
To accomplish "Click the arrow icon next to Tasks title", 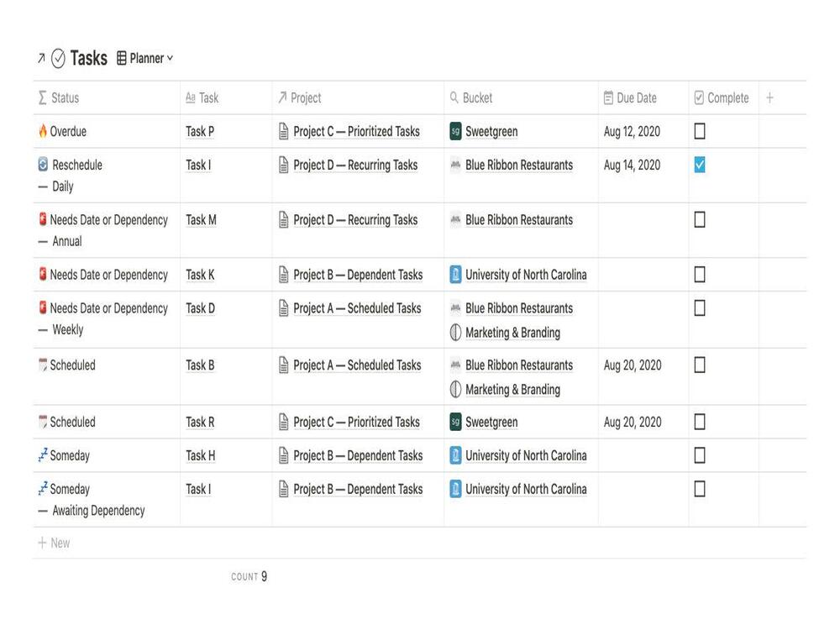I will click(41, 58).
